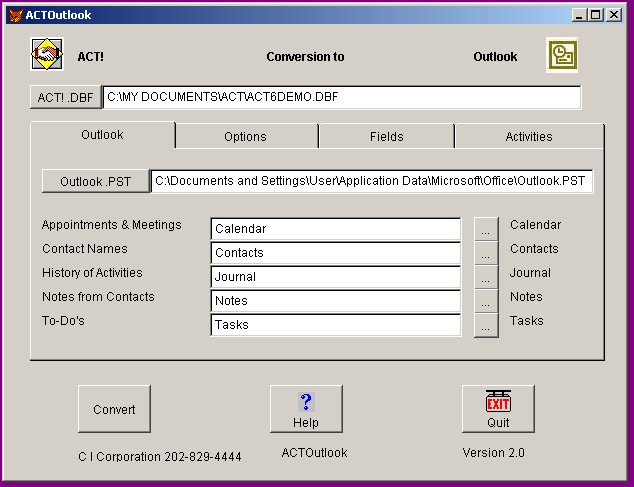Screen dimensions: 634x487
Task: Browse folder for Appointments & Meetings (Calendar row)
Action: (486, 229)
